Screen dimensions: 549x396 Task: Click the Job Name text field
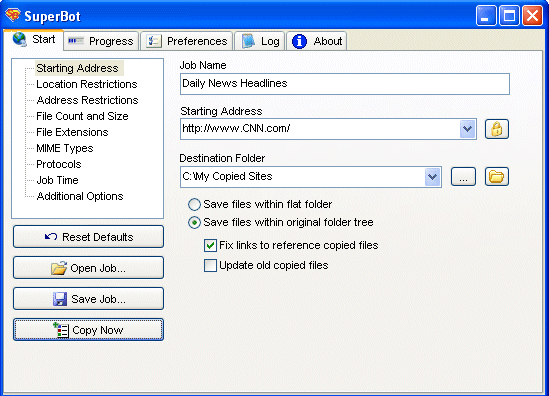coord(345,84)
